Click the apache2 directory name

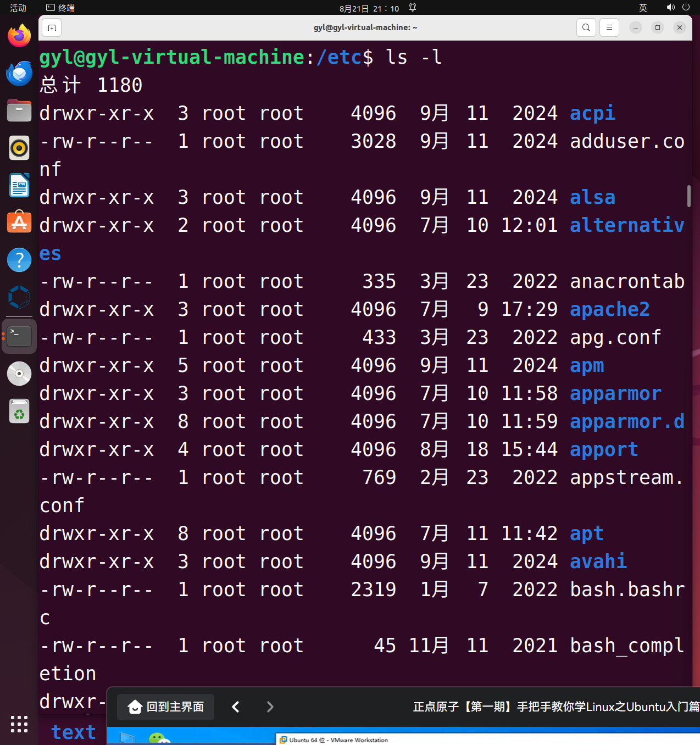(610, 309)
